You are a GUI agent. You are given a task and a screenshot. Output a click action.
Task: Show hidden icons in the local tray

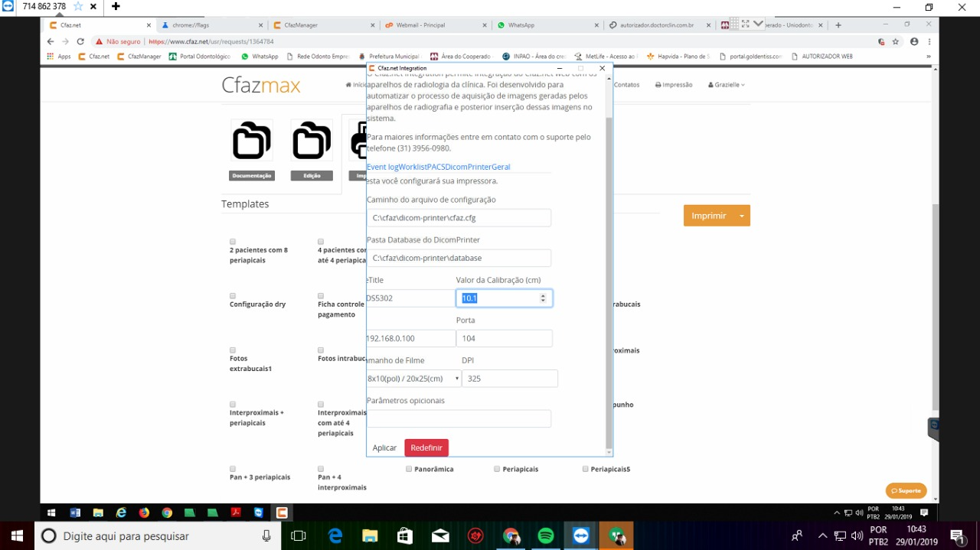823,536
